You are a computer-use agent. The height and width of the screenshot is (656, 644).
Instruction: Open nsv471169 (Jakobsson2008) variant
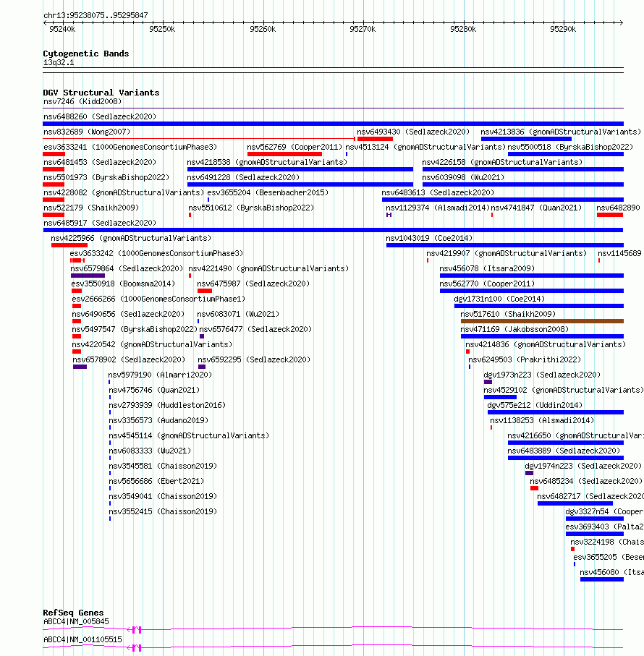pyautogui.click(x=514, y=329)
